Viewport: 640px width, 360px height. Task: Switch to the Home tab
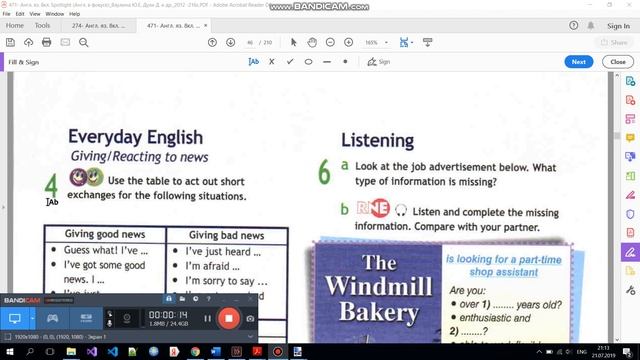[x=15, y=25]
